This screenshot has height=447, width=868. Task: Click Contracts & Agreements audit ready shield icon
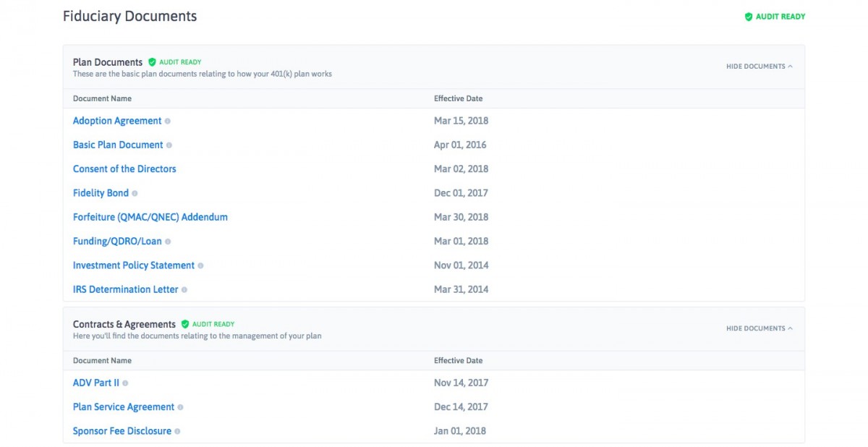point(185,325)
